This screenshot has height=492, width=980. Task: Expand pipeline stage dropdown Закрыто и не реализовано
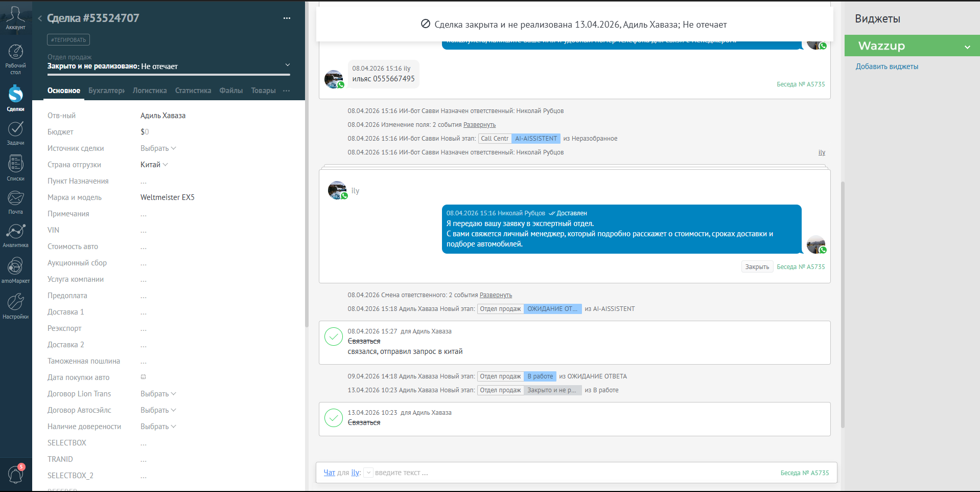pyautogui.click(x=287, y=65)
